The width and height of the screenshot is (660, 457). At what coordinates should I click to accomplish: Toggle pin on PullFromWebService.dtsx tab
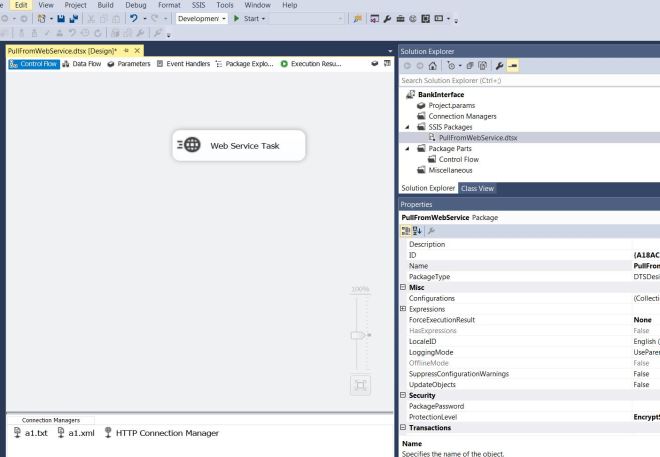tap(125, 51)
